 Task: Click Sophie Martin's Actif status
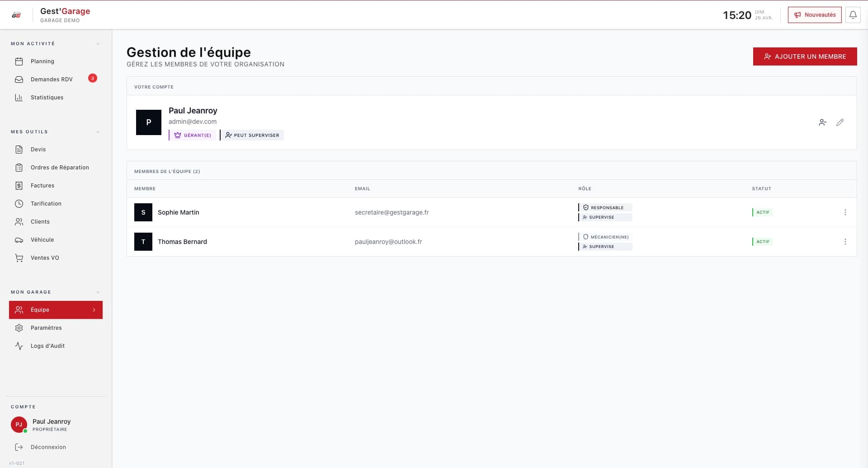point(763,212)
